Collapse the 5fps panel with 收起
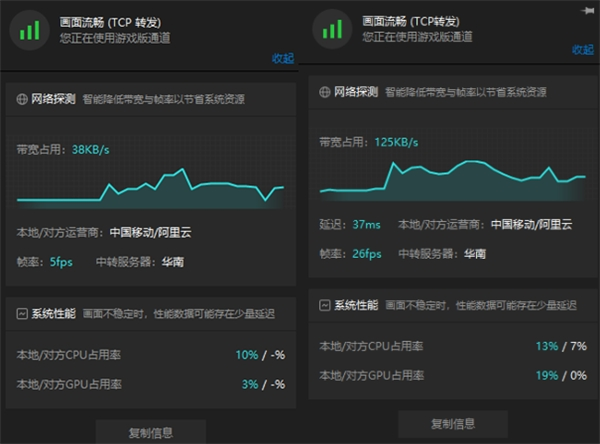Viewport: 600px width, 444px height. pos(283,58)
